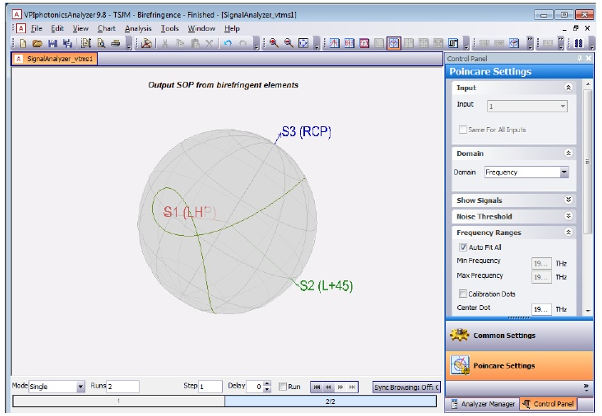
Task: Click the New file toolbar icon
Action: pos(23,43)
